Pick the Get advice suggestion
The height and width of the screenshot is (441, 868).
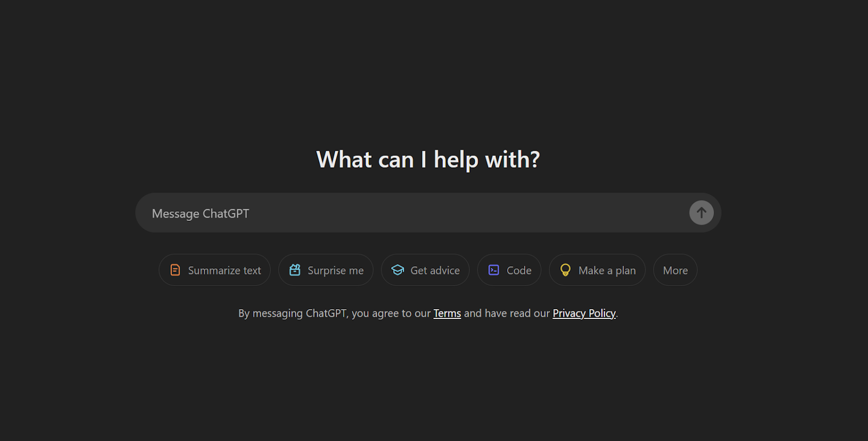pos(425,270)
